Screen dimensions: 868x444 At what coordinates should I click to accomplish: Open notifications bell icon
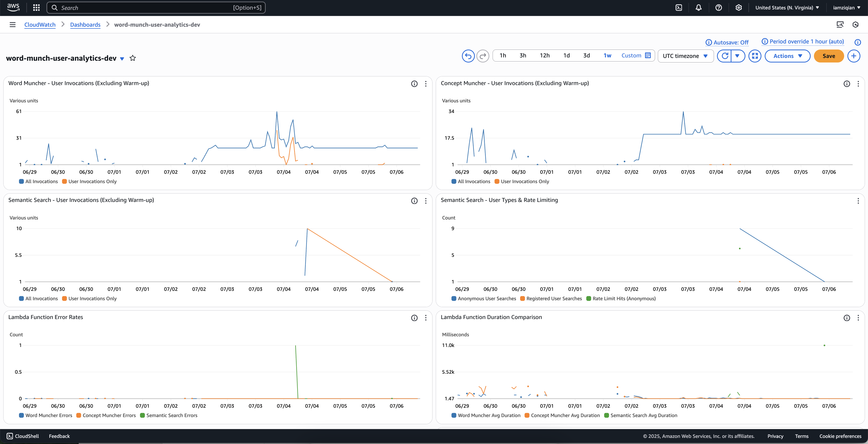(698, 7)
